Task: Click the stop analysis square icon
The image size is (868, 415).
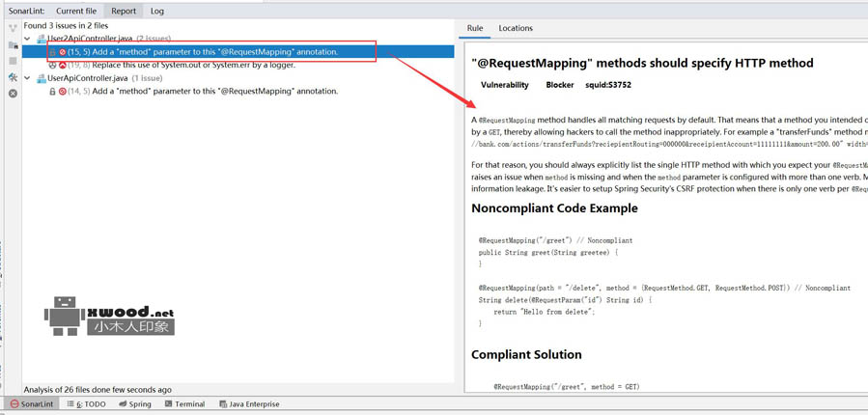Action: (13, 61)
